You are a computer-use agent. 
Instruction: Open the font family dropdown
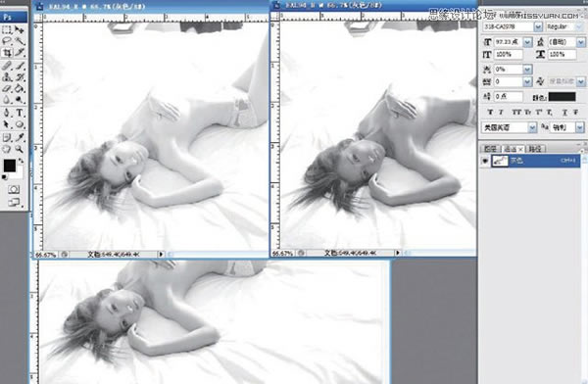538,26
